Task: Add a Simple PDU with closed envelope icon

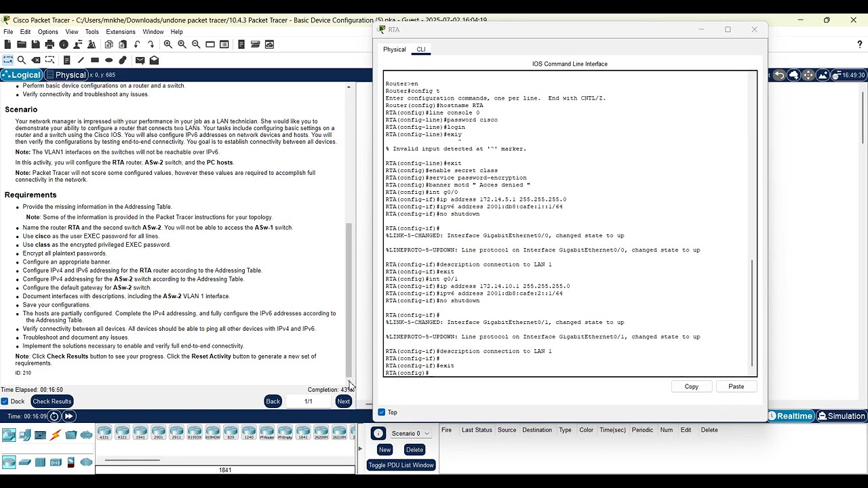Action: coord(140,60)
